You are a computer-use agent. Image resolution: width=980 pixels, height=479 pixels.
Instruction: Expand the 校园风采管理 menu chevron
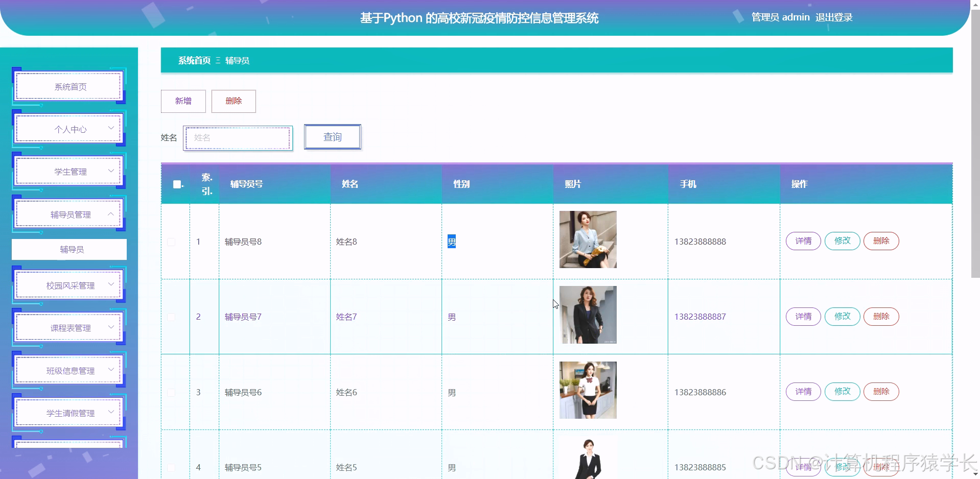pyautogui.click(x=111, y=284)
